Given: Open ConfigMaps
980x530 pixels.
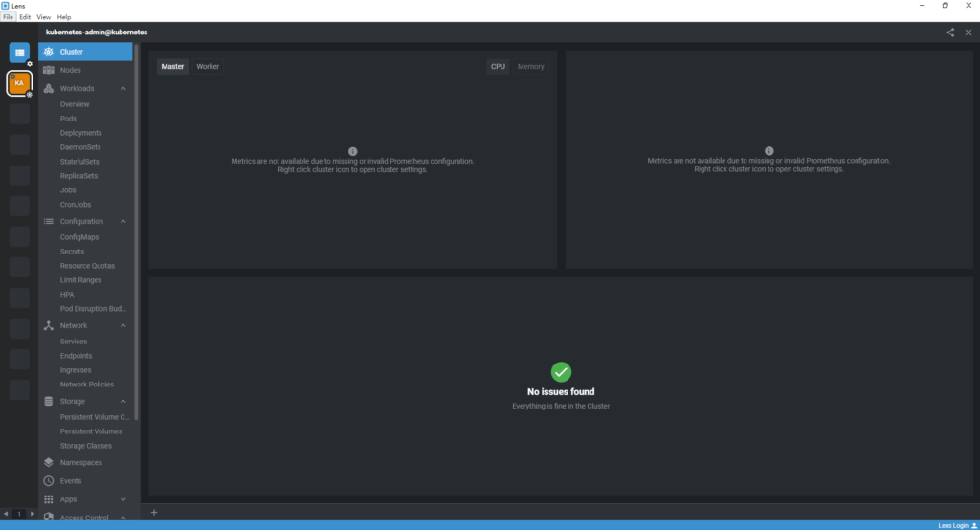Looking at the screenshot, I should pos(79,237).
